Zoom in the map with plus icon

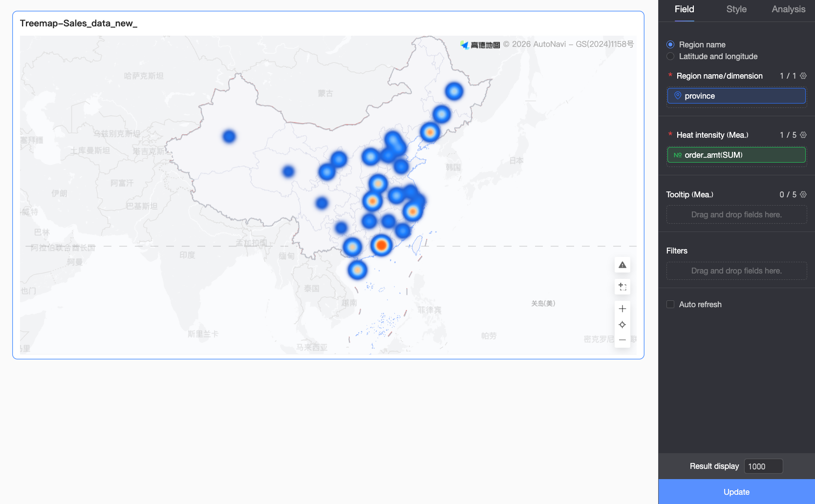point(622,309)
